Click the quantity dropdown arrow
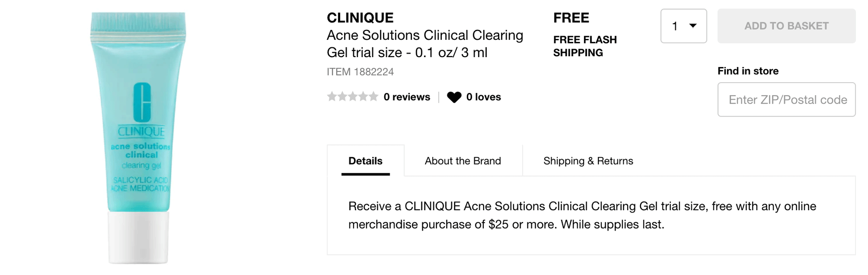The height and width of the screenshot is (275, 868). [x=693, y=26]
